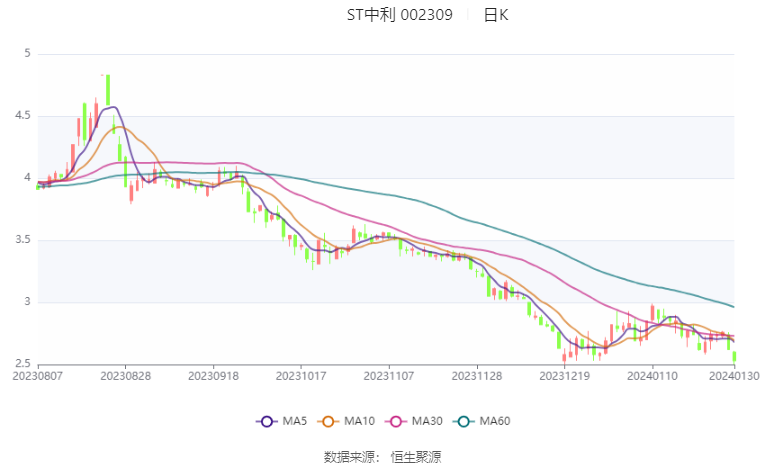Click the 日K label in title

point(496,15)
